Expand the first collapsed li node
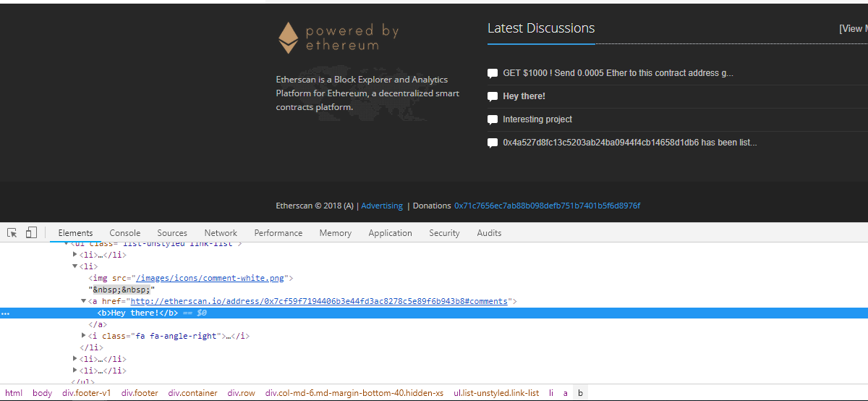This screenshot has width=868, height=401. click(75, 255)
